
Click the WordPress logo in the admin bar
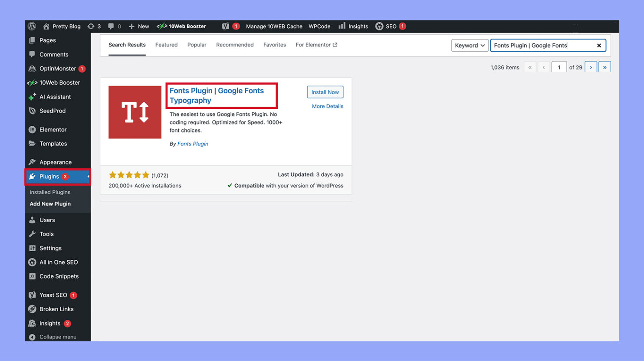pyautogui.click(x=32, y=26)
